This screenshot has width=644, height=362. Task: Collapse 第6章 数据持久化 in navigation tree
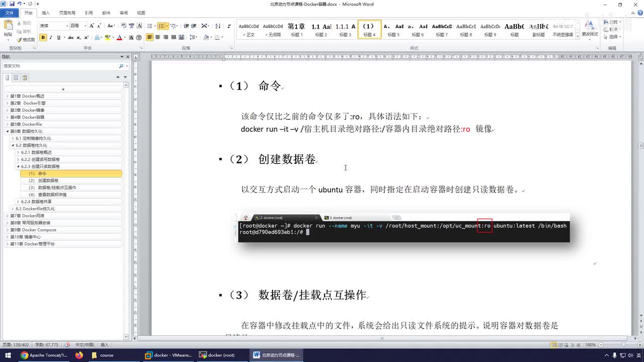(x=7, y=131)
